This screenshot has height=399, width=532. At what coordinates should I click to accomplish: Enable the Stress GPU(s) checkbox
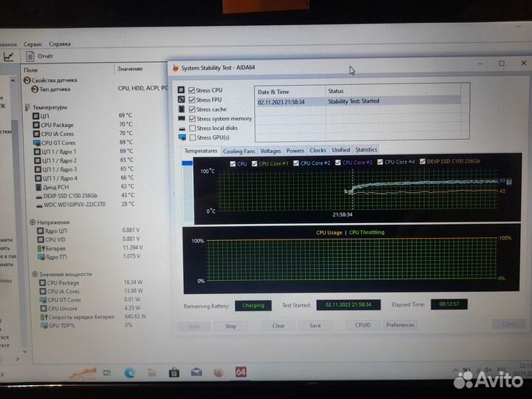coord(193,137)
